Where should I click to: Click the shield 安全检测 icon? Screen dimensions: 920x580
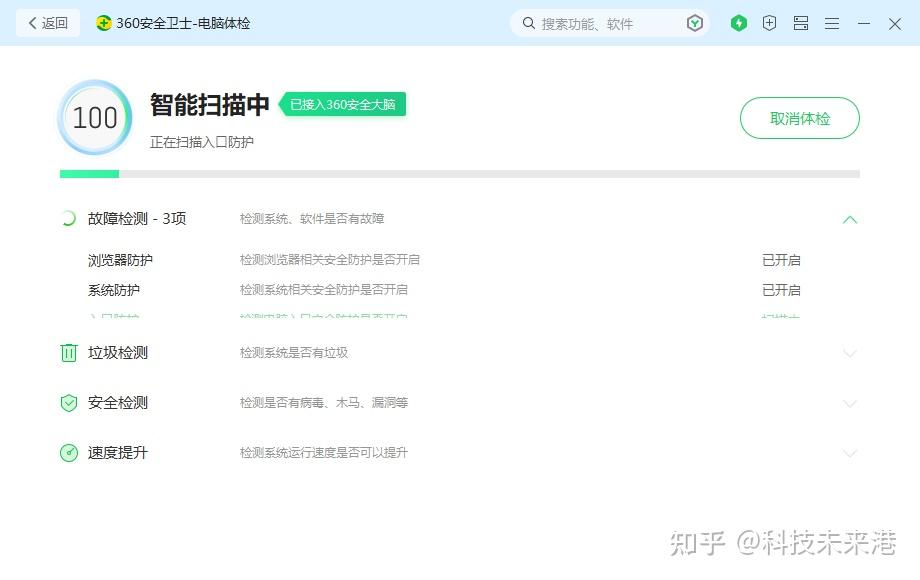(x=69, y=403)
